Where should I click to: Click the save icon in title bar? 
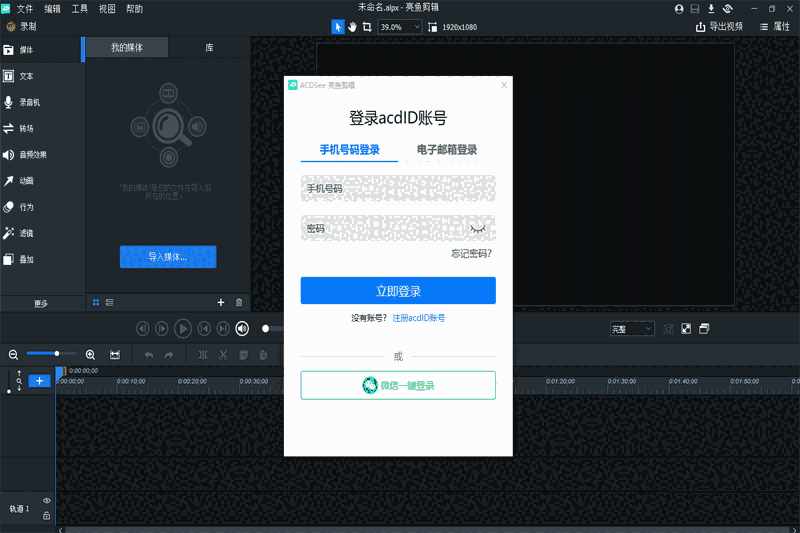pos(695,9)
